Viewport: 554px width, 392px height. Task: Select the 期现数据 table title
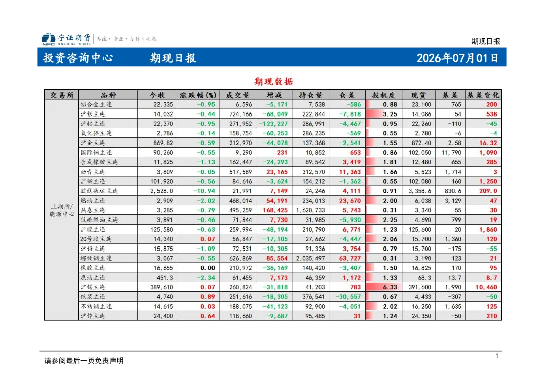click(274, 82)
